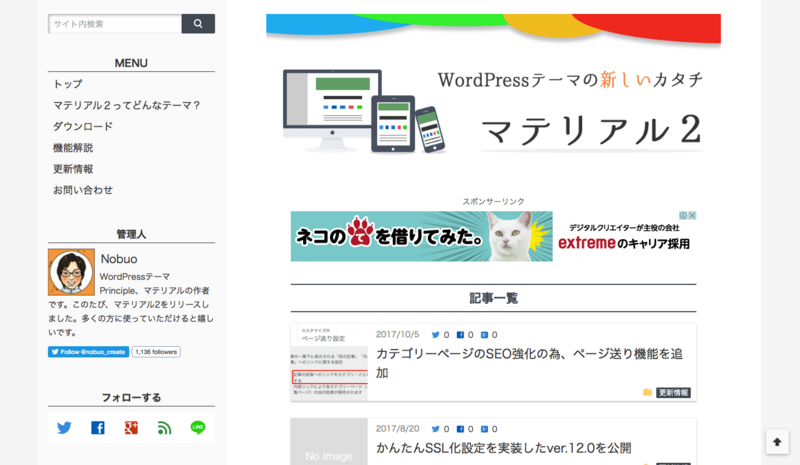Open the Google+ follow icon
The image size is (800, 465).
click(x=131, y=427)
